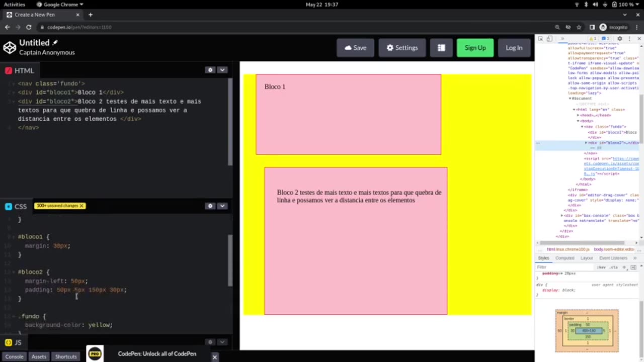Open JS editor settings gear
Viewport: 644px width, 362px height.
pyautogui.click(x=210, y=342)
